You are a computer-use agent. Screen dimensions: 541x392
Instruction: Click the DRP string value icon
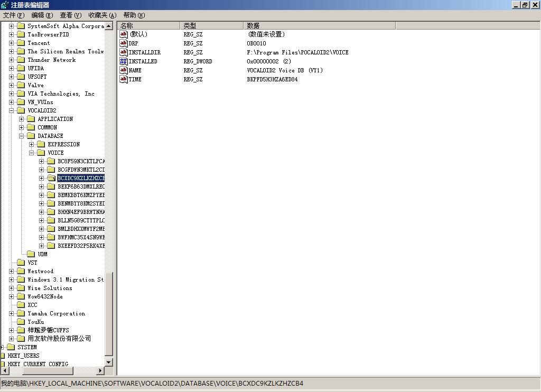124,43
